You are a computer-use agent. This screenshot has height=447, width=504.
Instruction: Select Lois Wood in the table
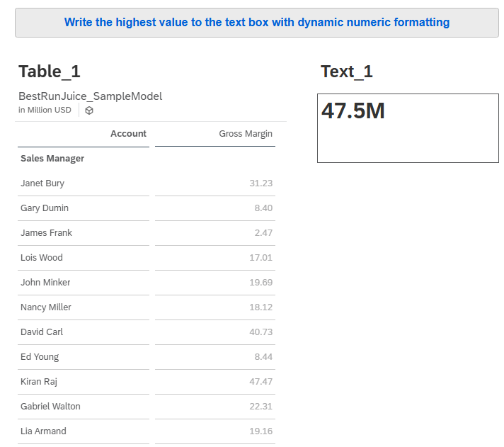pyautogui.click(x=42, y=258)
